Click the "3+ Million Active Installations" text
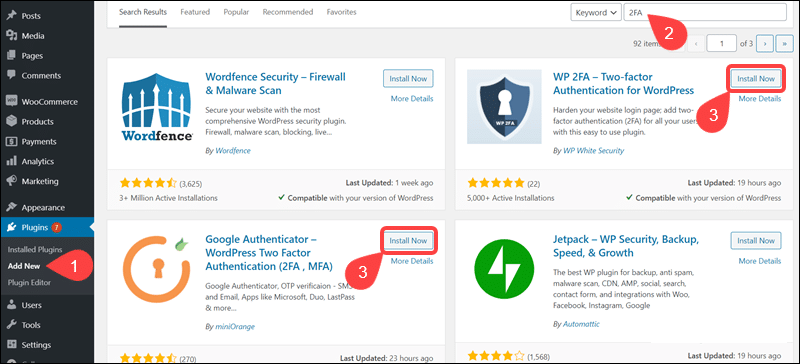 pos(168,198)
